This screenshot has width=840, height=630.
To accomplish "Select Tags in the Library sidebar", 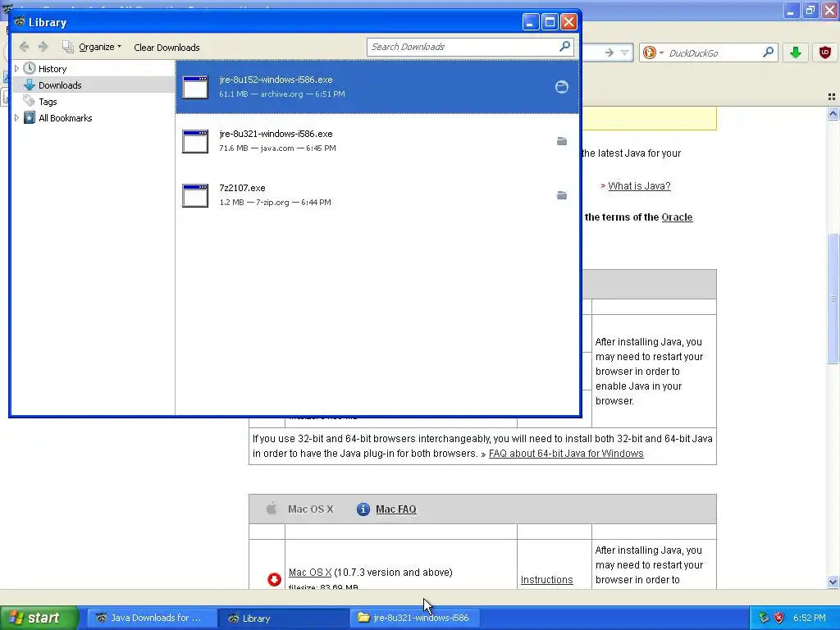I will pos(48,102).
